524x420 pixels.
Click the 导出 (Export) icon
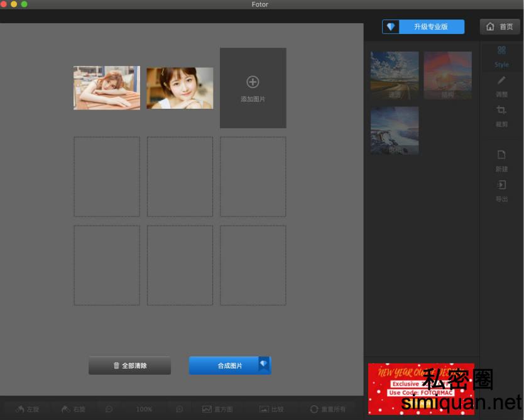click(501, 185)
